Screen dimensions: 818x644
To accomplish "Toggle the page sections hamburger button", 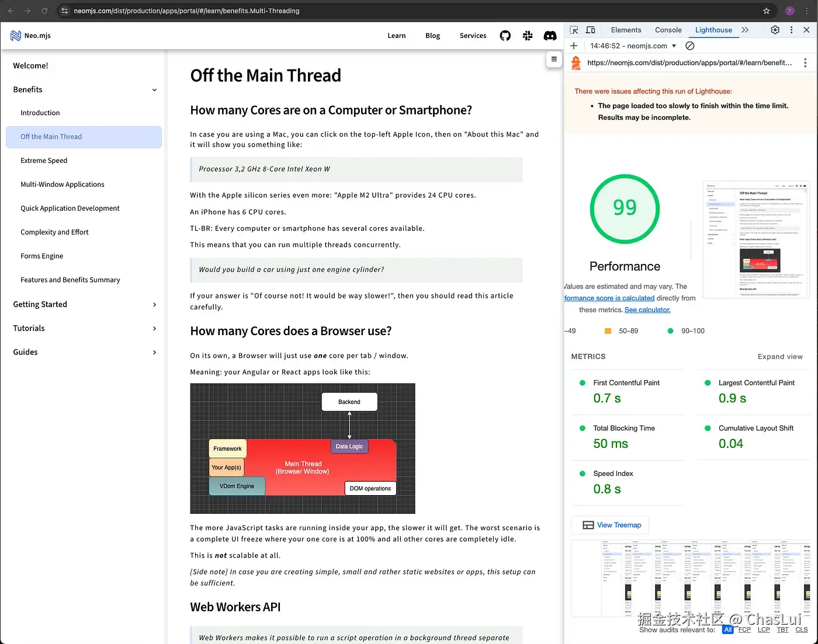I will pyautogui.click(x=554, y=59).
